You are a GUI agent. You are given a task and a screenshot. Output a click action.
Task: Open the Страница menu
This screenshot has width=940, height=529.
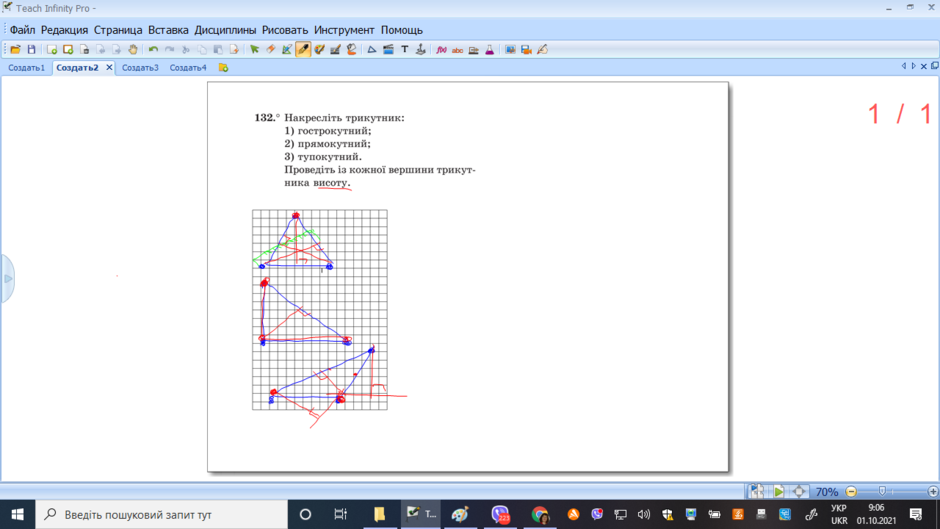pyautogui.click(x=118, y=30)
